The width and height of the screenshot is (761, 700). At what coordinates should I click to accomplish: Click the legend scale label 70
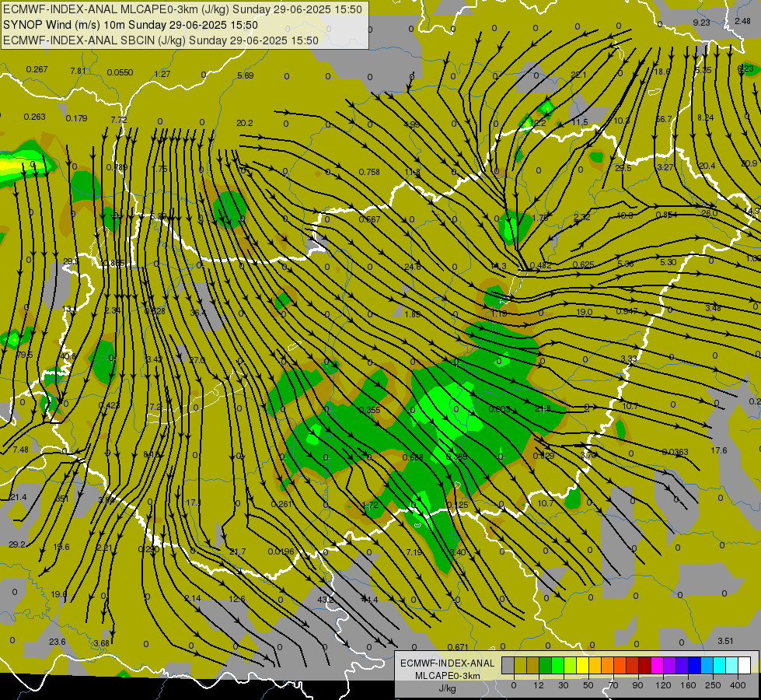tap(613, 685)
